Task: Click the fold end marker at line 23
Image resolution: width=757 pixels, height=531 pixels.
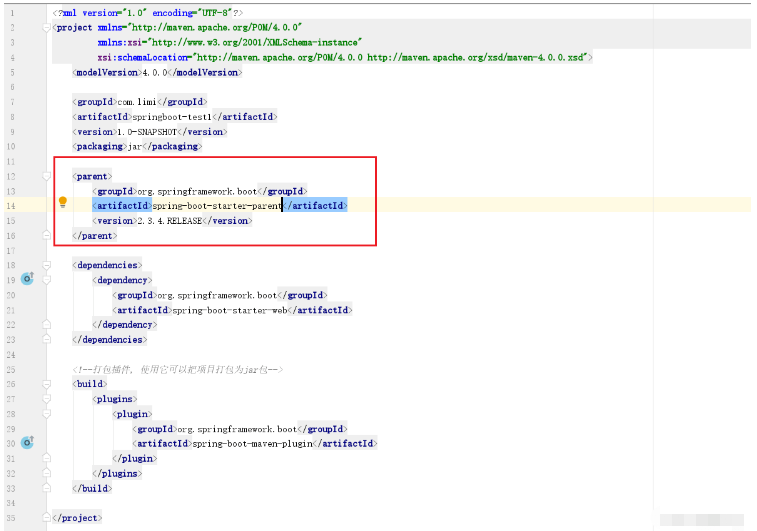Action: (46, 339)
